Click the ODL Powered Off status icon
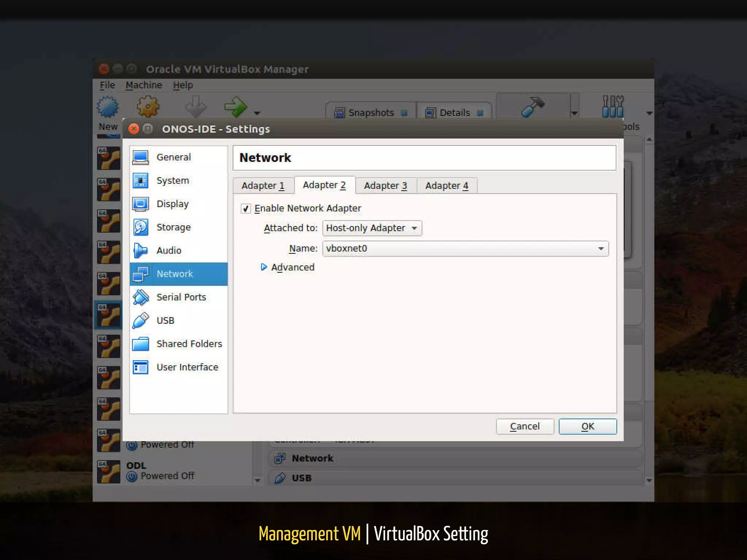This screenshot has width=747, height=560. click(x=132, y=476)
